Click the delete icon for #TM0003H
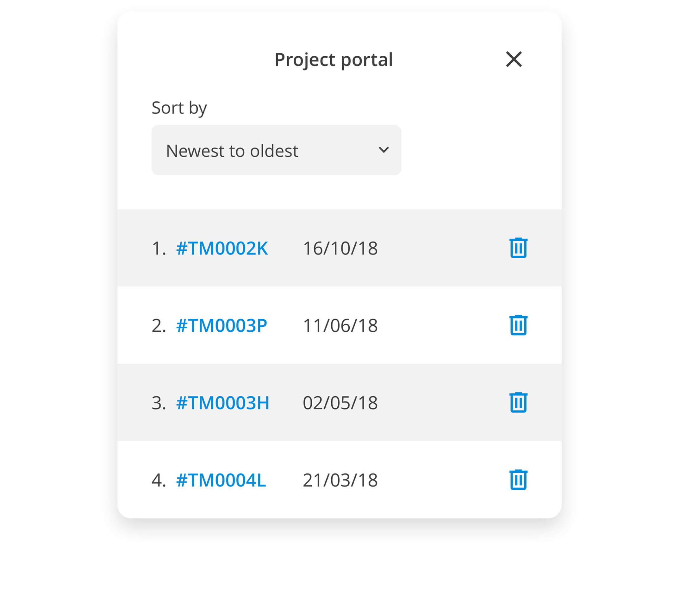This screenshot has height=616, width=680. click(x=518, y=402)
